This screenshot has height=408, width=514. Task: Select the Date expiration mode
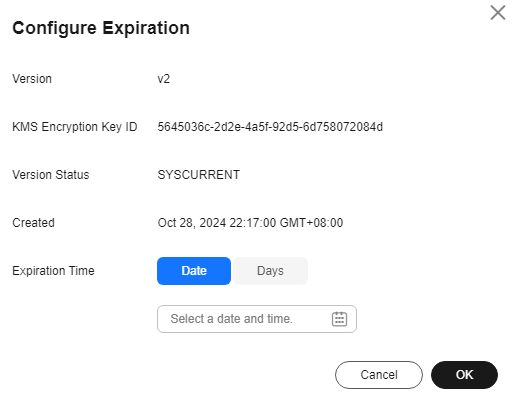pos(194,271)
